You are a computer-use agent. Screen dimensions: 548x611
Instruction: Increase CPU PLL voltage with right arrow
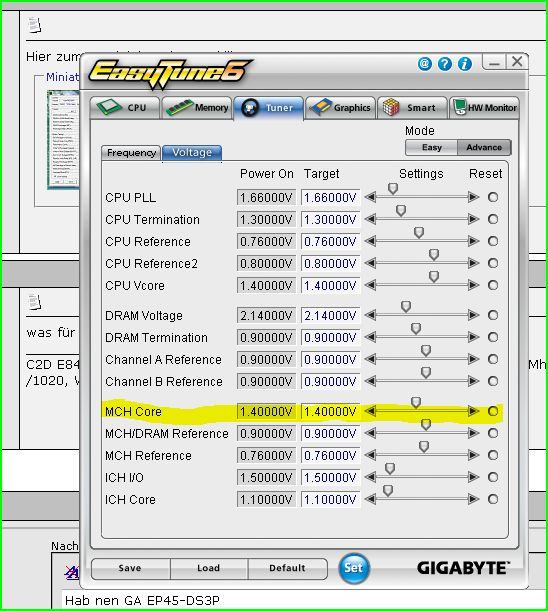pos(474,197)
